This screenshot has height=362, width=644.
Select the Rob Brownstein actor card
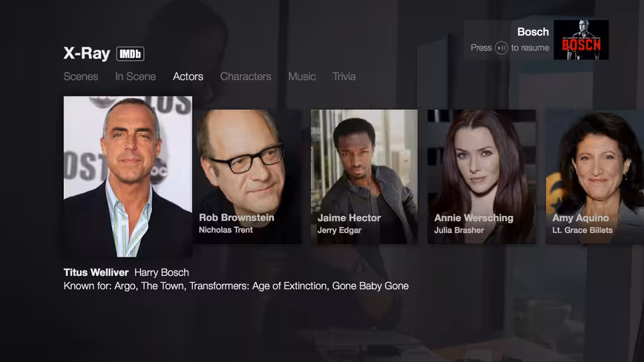coord(247,177)
